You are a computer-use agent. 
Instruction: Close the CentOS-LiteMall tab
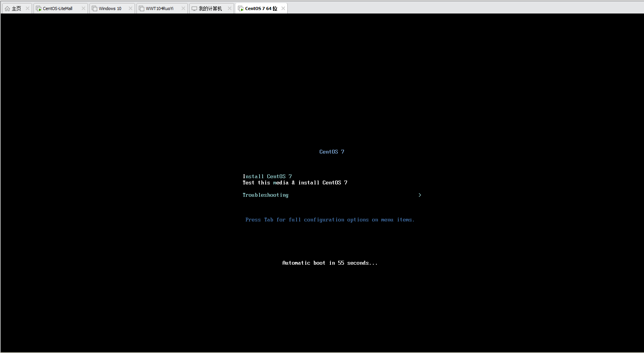pos(83,8)
